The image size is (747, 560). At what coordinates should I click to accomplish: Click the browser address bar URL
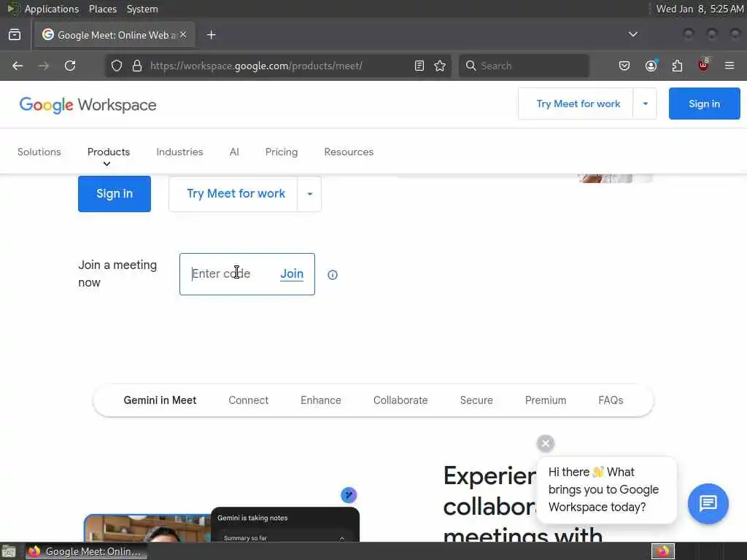point(256,66)
